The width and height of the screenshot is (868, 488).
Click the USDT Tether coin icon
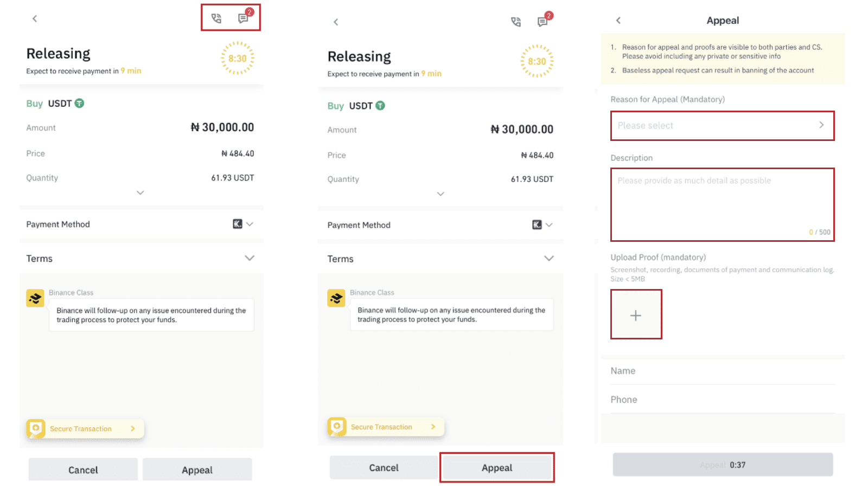79,103
